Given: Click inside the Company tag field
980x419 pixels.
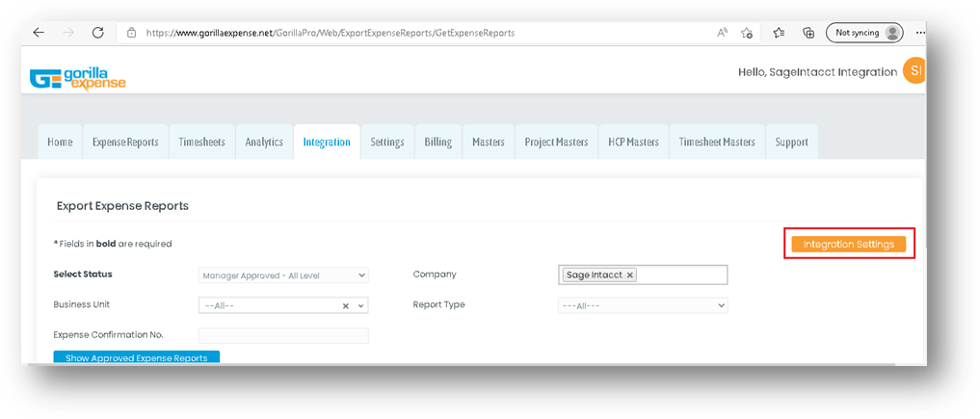Looking at the screenshot, I should [643, 275].
